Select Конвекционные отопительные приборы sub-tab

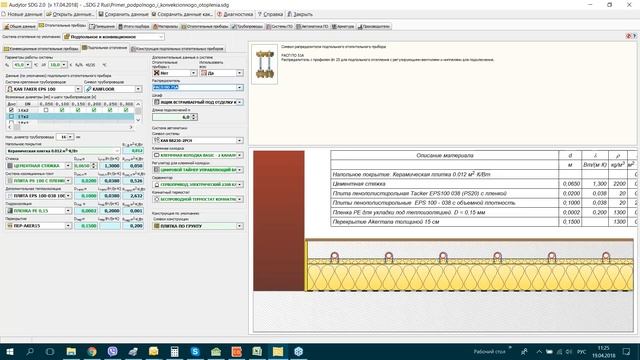pos(41,49)
